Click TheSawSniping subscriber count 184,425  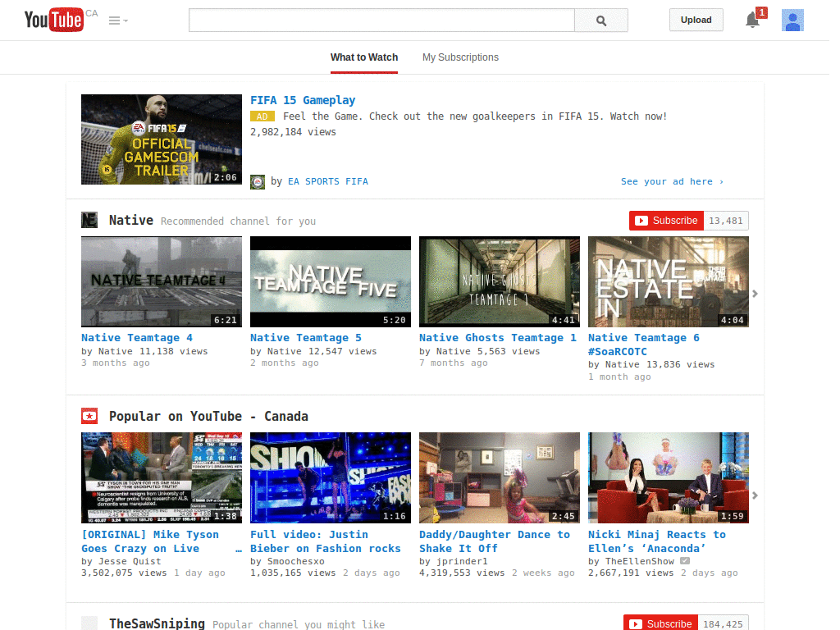tap(723, 623)
